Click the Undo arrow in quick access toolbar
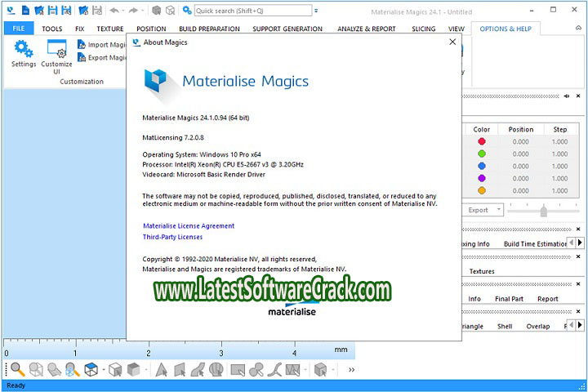This screenshot has height=392, width=588. tap(114, 11)
